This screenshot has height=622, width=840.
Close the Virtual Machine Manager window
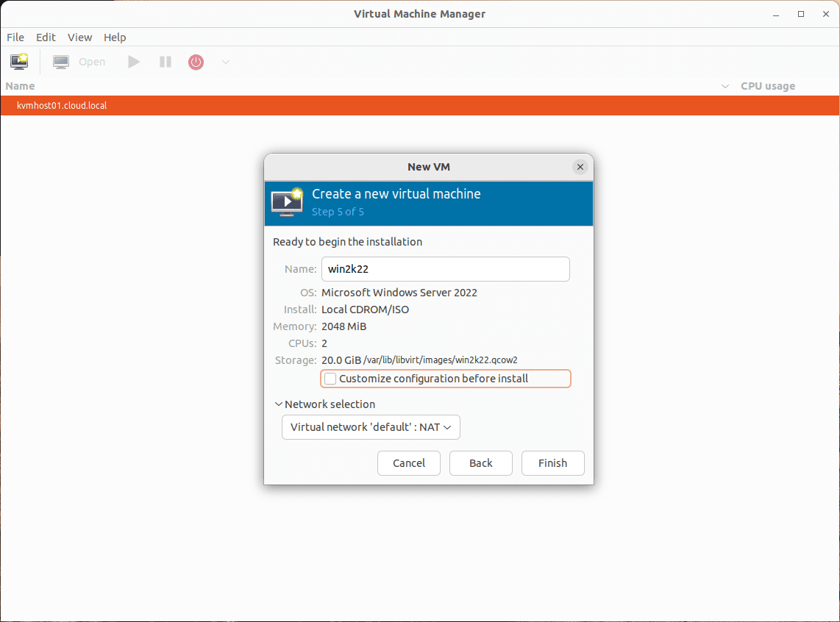(826, 15)
